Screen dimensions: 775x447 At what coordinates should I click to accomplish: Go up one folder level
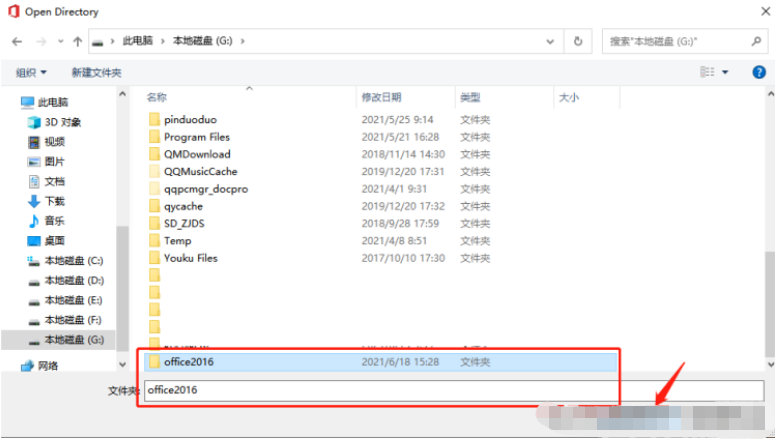point(77,42)
